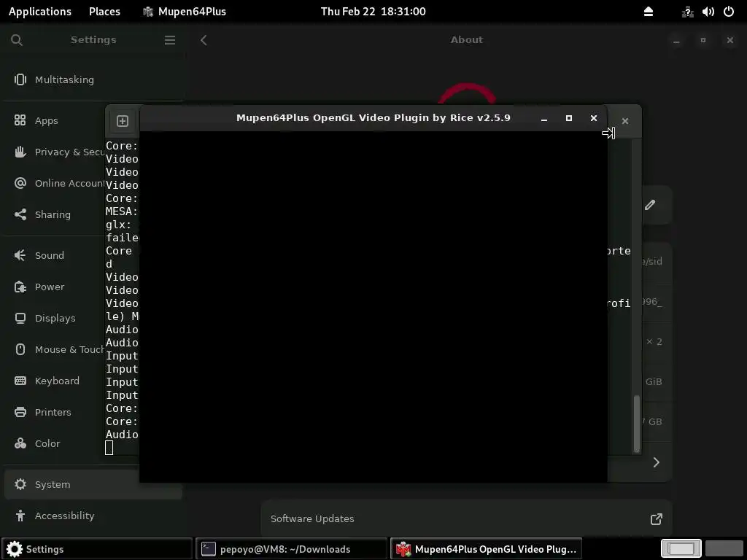Click the volume tray icon
Screen dimensions: 747x560
[x=708, y=12]
